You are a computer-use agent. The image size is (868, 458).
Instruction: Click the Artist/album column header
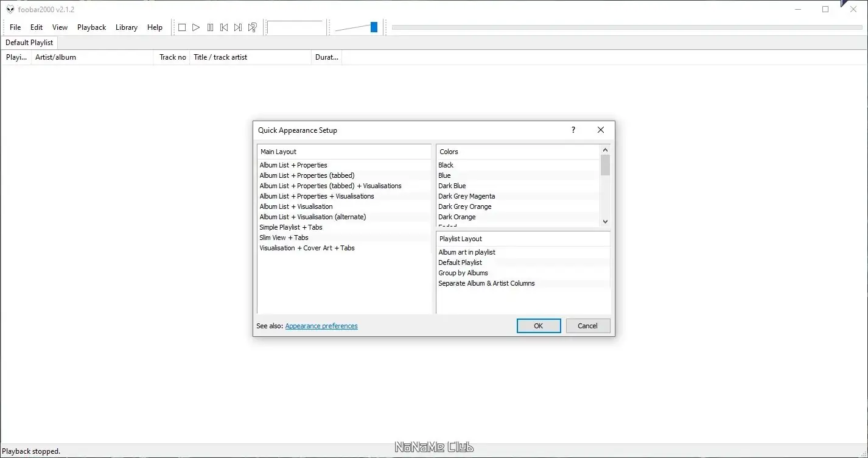(93, 57)
